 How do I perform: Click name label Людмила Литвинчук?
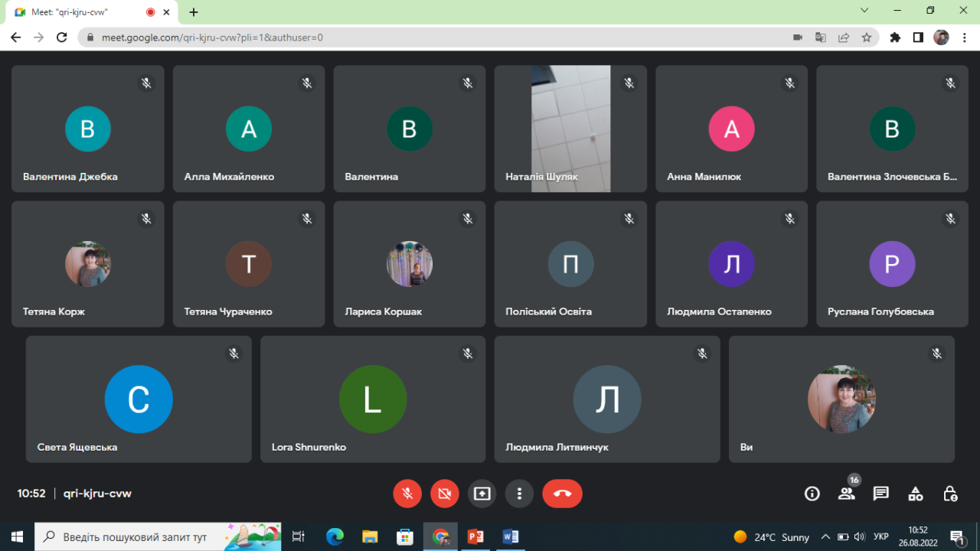pyautogui.click(x=557, y=447)
